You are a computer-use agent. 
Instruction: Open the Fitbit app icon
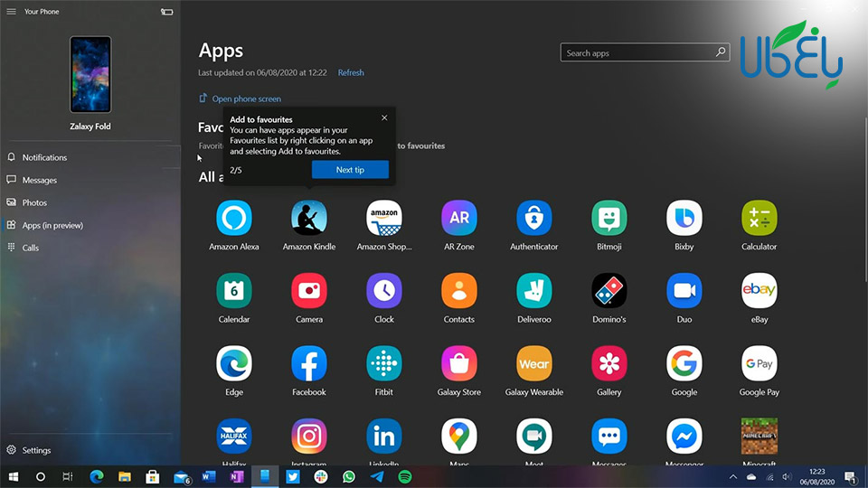click(x=384, y=363)
